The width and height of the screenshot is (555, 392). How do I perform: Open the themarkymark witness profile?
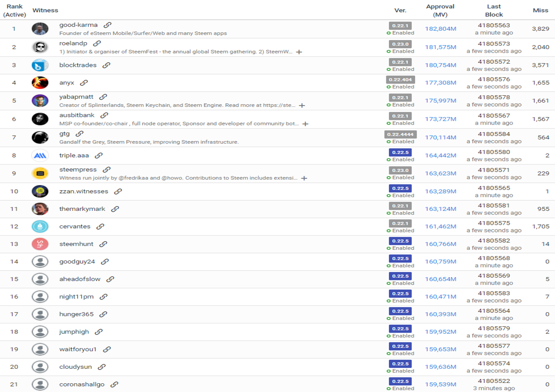click(82, 209)
